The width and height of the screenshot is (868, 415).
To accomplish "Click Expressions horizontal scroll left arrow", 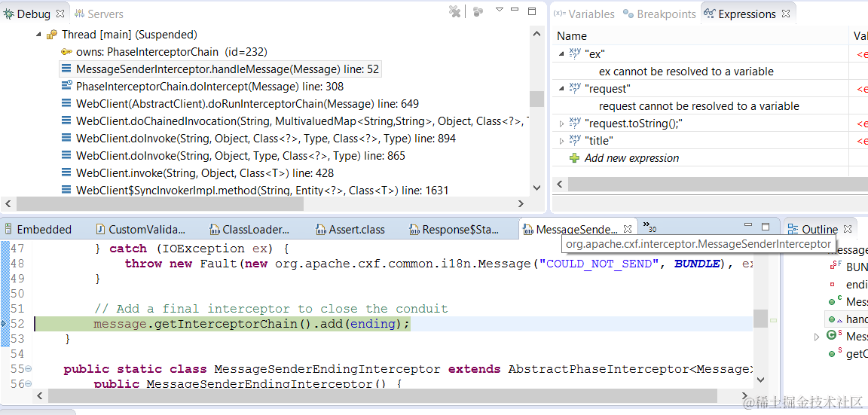I will click(560, 184).
